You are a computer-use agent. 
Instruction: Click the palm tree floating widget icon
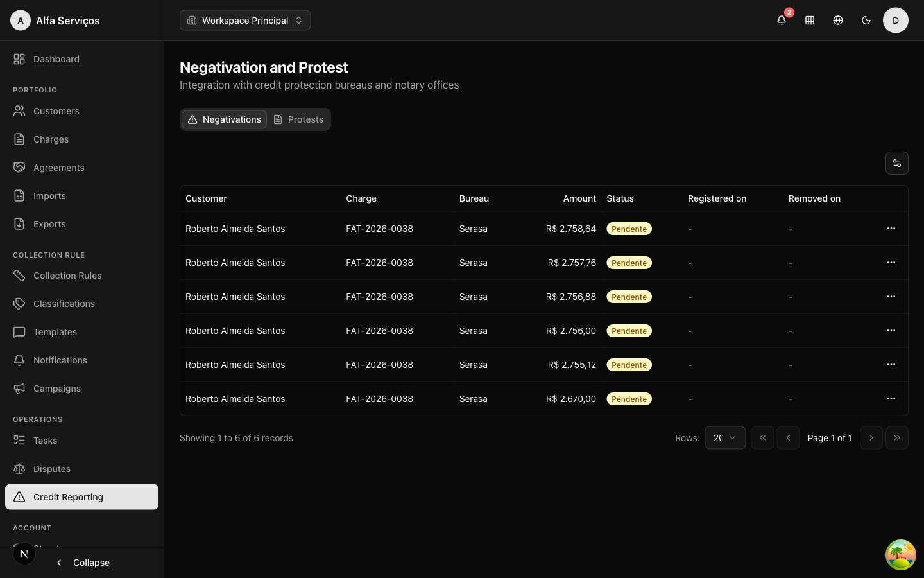pos(901,555)
